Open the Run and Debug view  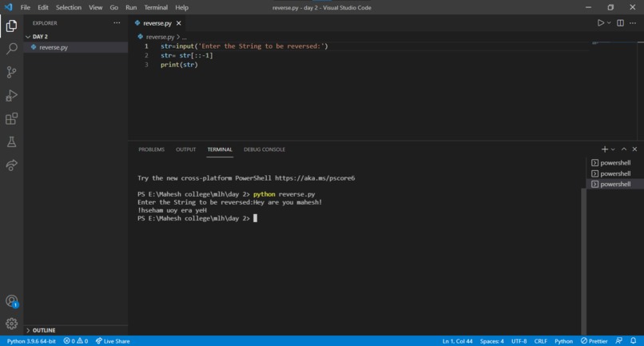tap(11, 95)
